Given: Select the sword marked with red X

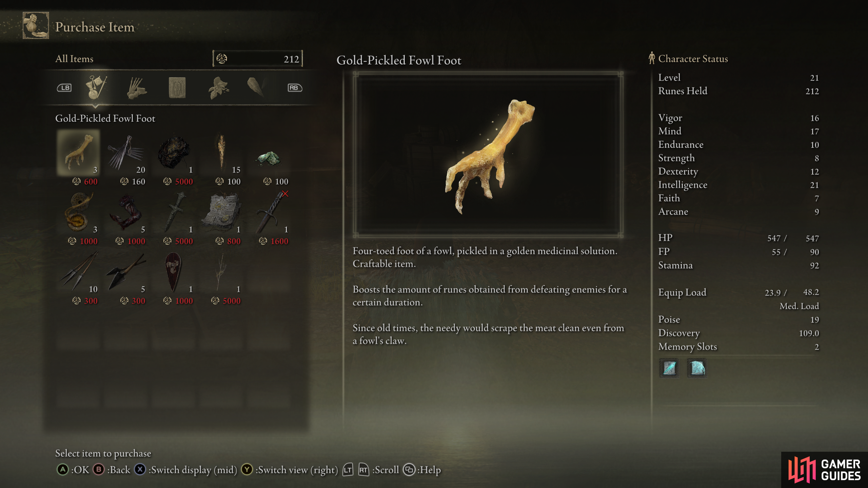Looking at the screenshot, I should (x=269, y=212).
